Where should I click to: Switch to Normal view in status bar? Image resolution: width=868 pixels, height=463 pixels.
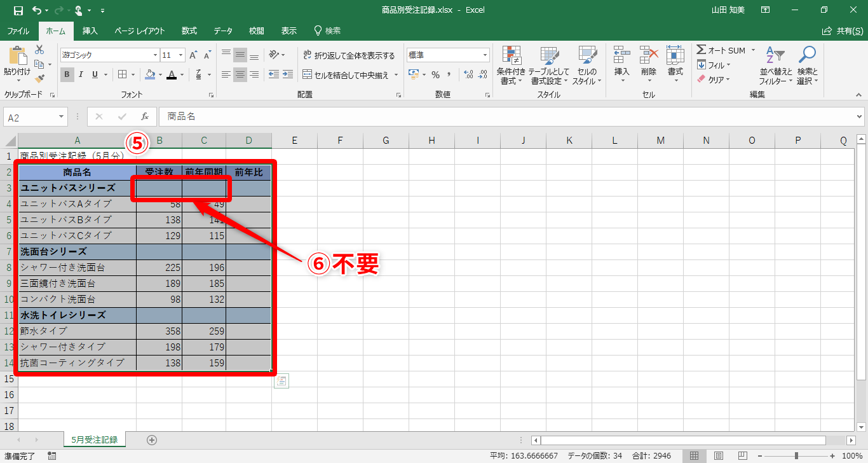tap(695, 455)
